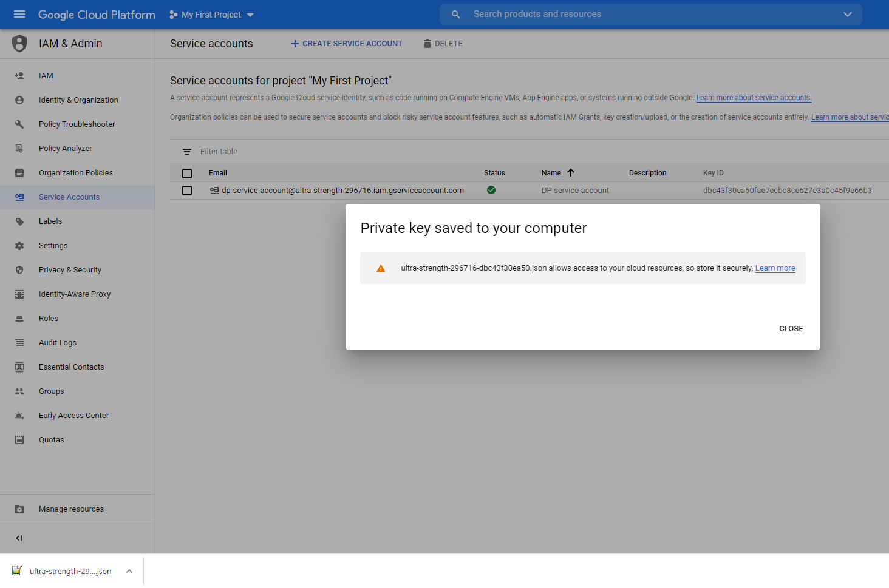Click the Description column header
889x588 pixels.
pyautogui.click(x=647, y=173)
